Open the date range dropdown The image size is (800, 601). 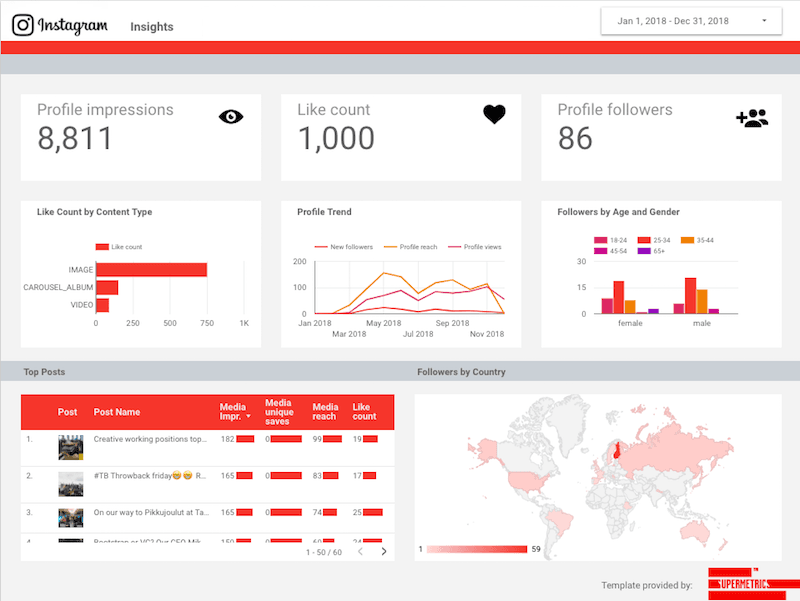pos(691,21)
